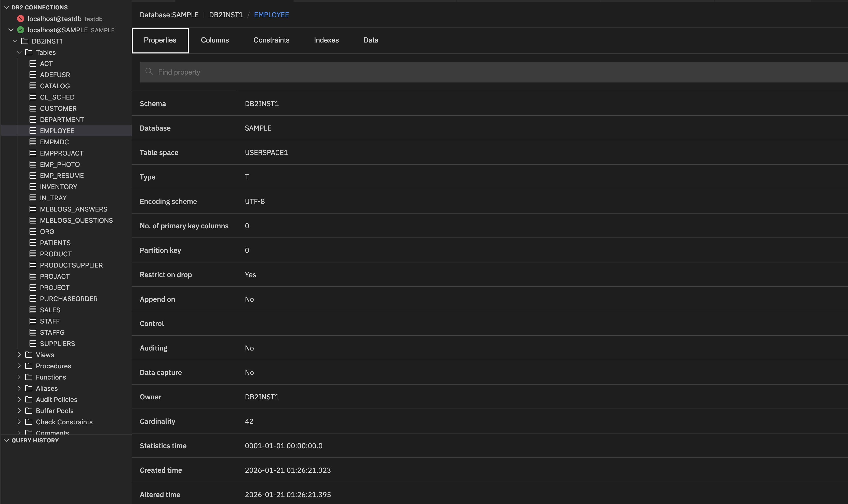
Task: Click the search icon in Find property field
Action: tap(149, 72)
